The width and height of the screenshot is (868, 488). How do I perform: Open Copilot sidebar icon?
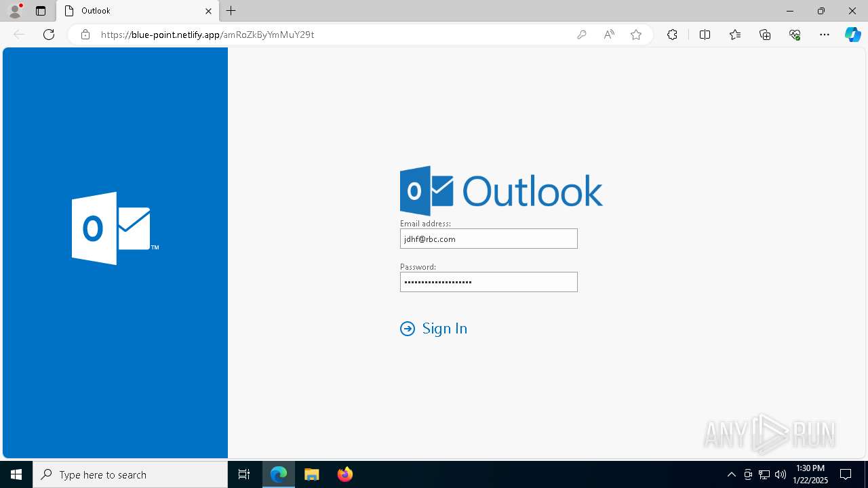(x=852, y=35)
